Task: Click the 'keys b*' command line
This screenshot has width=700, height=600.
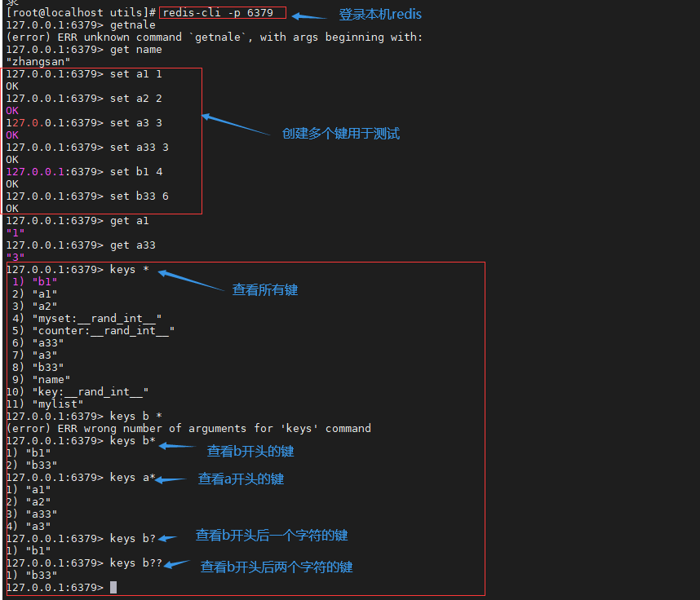Action: (81, 441)
